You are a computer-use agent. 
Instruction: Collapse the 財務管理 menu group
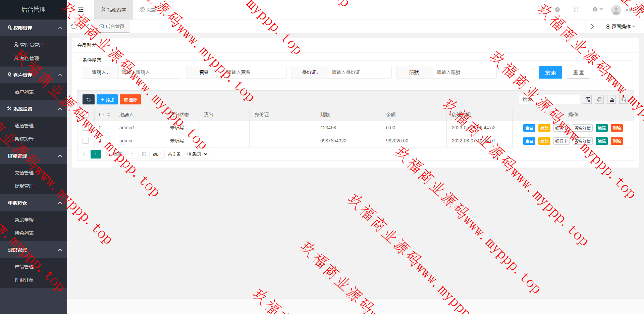coord(34,155)
